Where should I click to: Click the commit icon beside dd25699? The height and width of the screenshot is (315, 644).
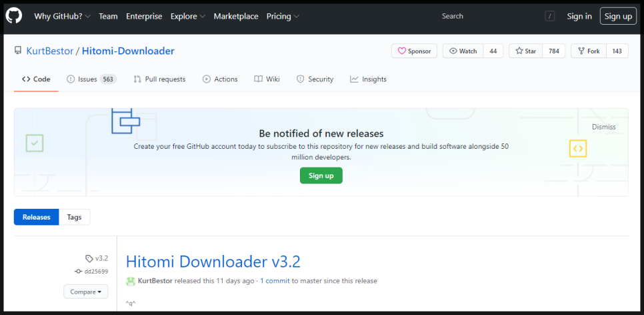click(x=78, y=272)
